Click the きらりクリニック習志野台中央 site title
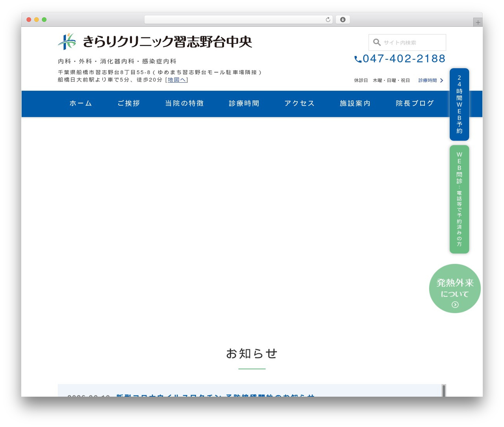Screen dimensions: 504x427 coord(167,41)
